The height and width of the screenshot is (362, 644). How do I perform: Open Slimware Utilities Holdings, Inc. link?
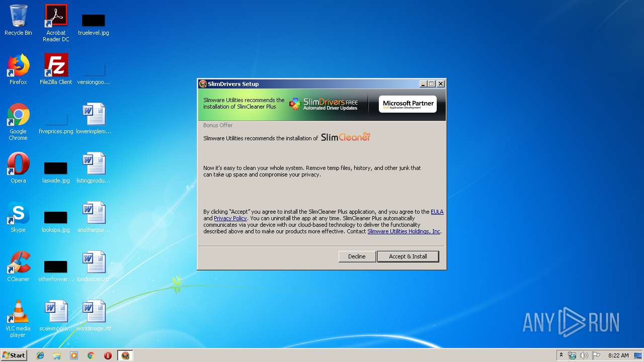pyautogui.click(x=404, y=231)
